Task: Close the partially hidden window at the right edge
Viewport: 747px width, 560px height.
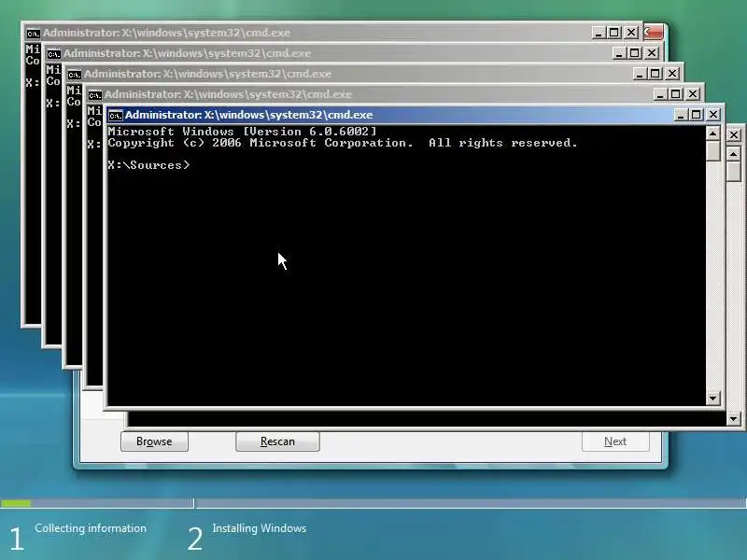Action: [734, 135]
